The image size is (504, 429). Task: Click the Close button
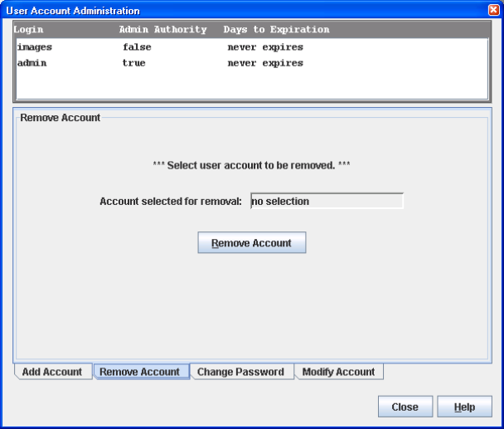coord(405,407)
